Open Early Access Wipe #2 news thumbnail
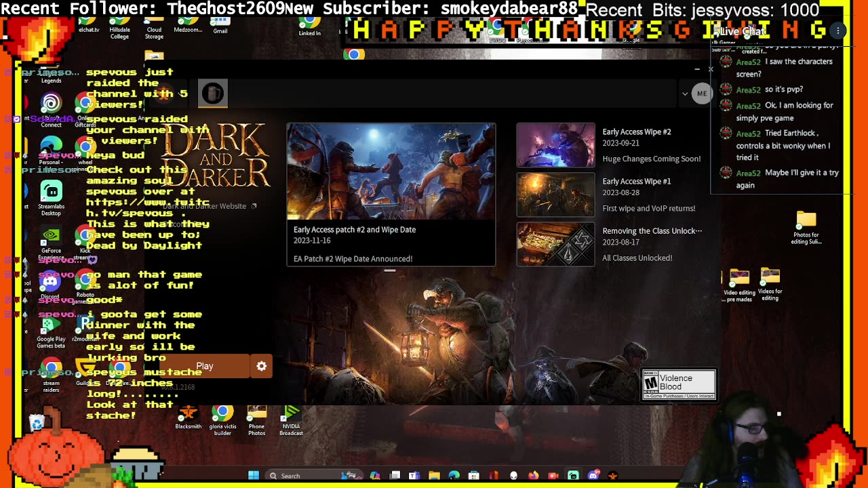 click(x=555, y=145)
